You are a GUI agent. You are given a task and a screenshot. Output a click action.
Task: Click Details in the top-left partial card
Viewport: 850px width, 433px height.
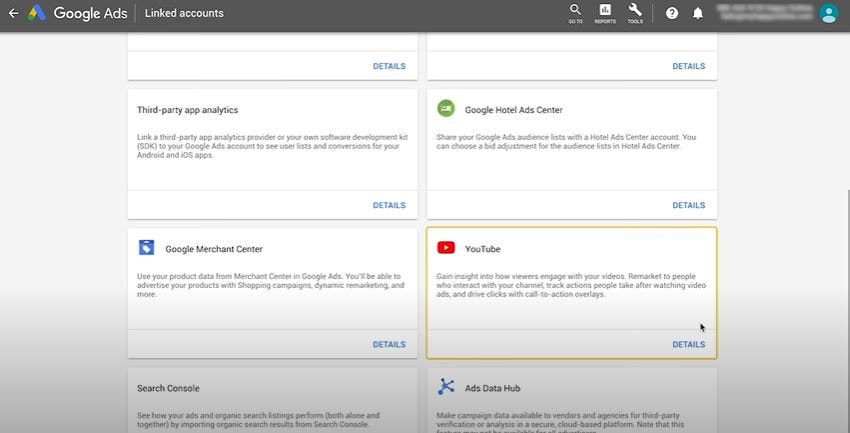(x=389, y=66)
